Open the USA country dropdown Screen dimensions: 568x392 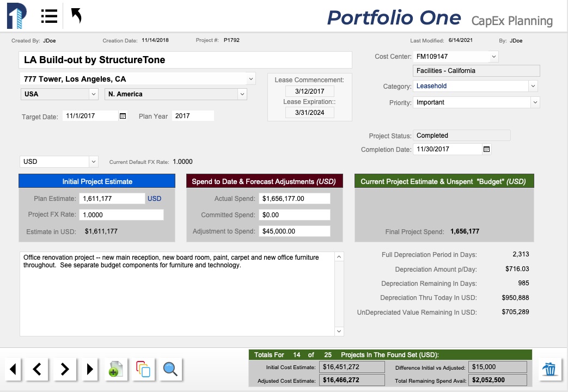click(x=94, y=94)
